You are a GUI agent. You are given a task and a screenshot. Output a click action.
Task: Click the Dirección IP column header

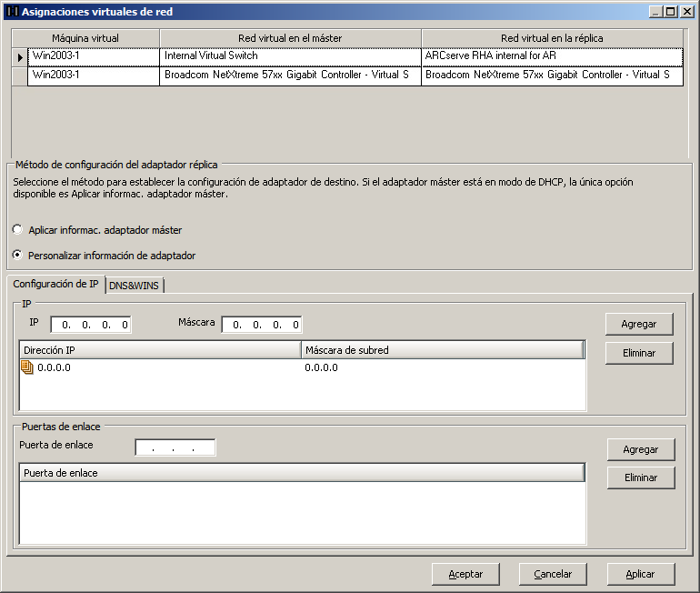(x=159, y=350)
